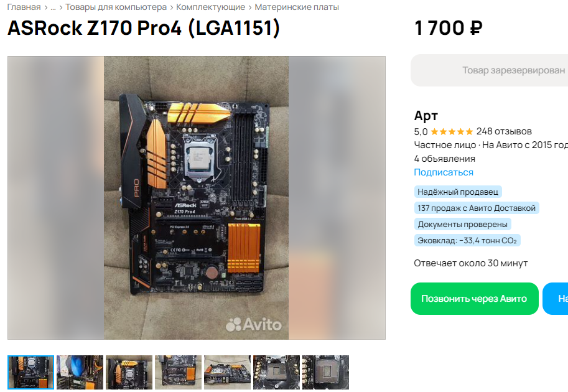Click the Документы проверены badge
Image resolution: width=568 pixels, height=392 pixels.
(x=463, y=224)
